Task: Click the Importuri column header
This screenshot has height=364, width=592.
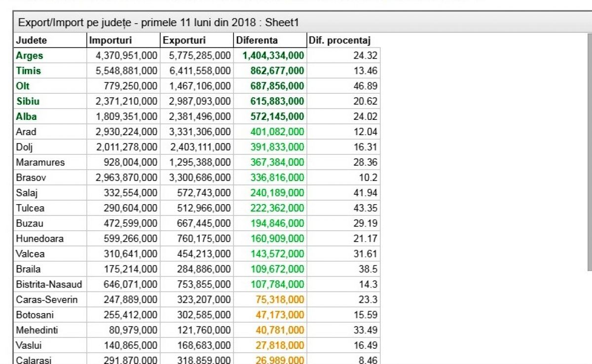Action: pyautogui.click(x=123, y=40)
